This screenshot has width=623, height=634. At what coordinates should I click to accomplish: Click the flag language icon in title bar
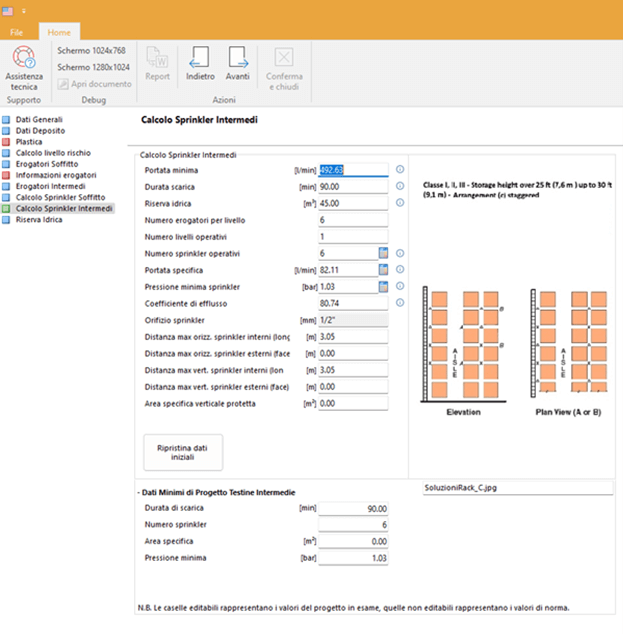7,11
